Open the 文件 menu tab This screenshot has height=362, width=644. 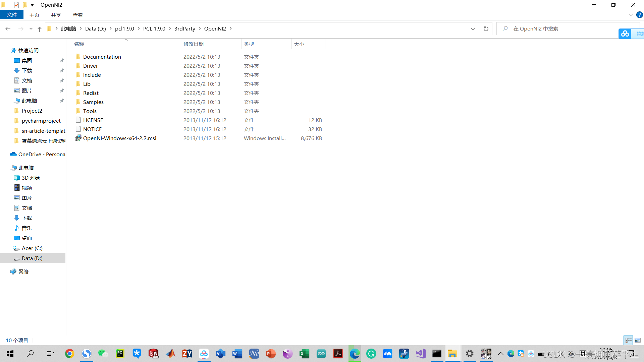tap(12, 15)
